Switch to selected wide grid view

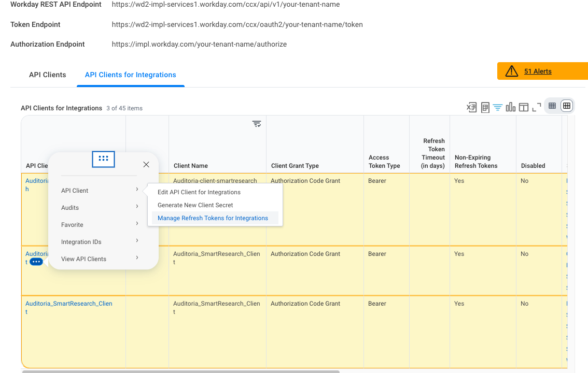click(567, 106)
